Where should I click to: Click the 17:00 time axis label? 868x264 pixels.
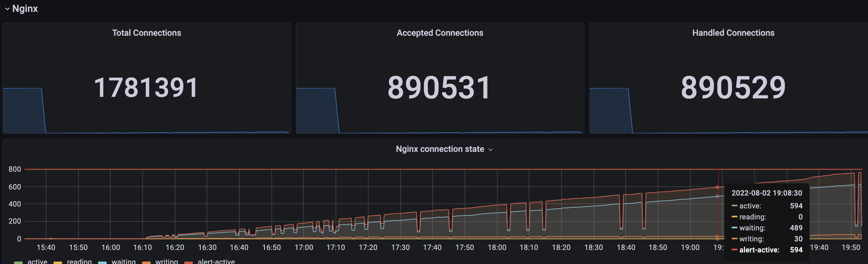click(x=303, y=248)
